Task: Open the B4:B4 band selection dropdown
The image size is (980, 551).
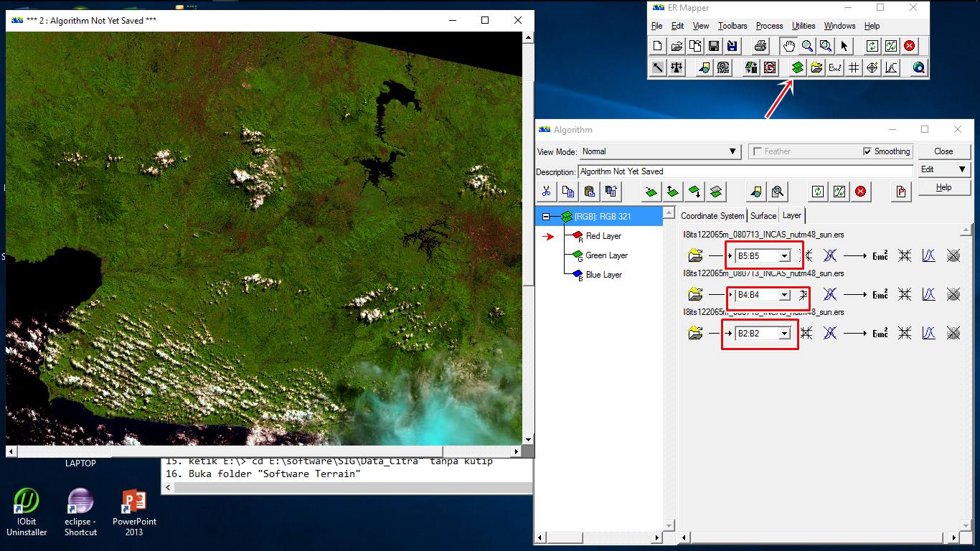Action: coord(784,294)
